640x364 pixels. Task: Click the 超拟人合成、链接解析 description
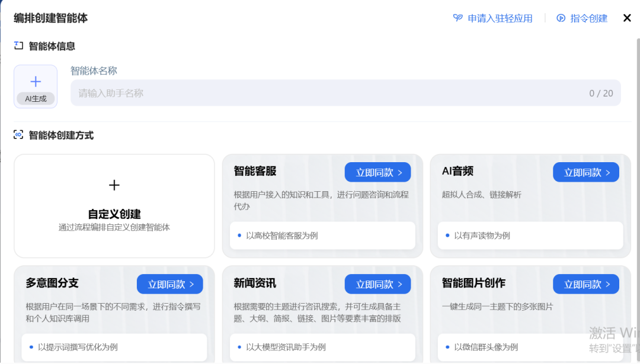coord(481,195)
